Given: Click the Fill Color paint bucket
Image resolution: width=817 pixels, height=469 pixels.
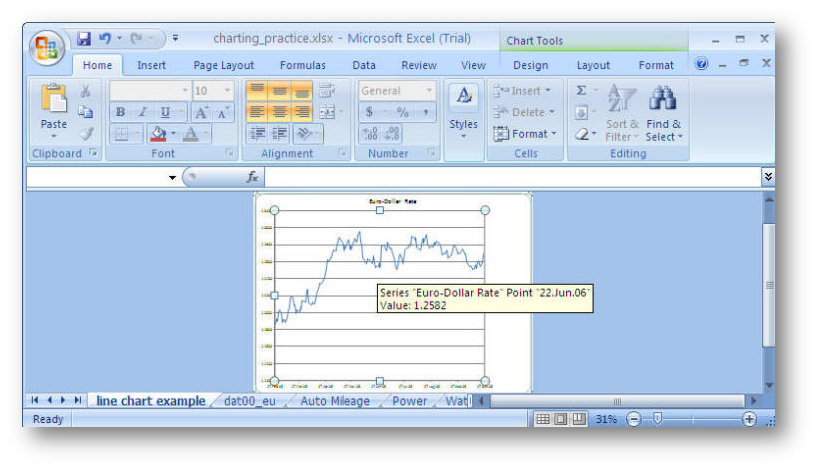Looking at the screenshot, I should (157, 133).
